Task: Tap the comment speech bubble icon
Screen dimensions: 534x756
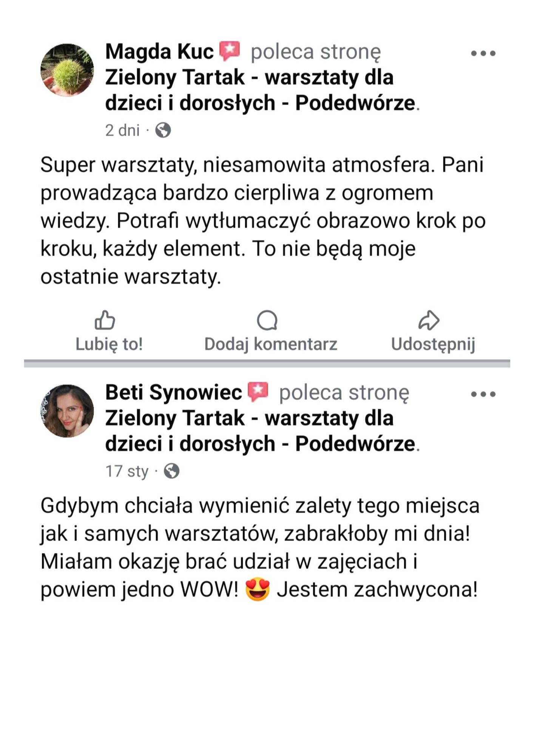Action: coord(267,321)
